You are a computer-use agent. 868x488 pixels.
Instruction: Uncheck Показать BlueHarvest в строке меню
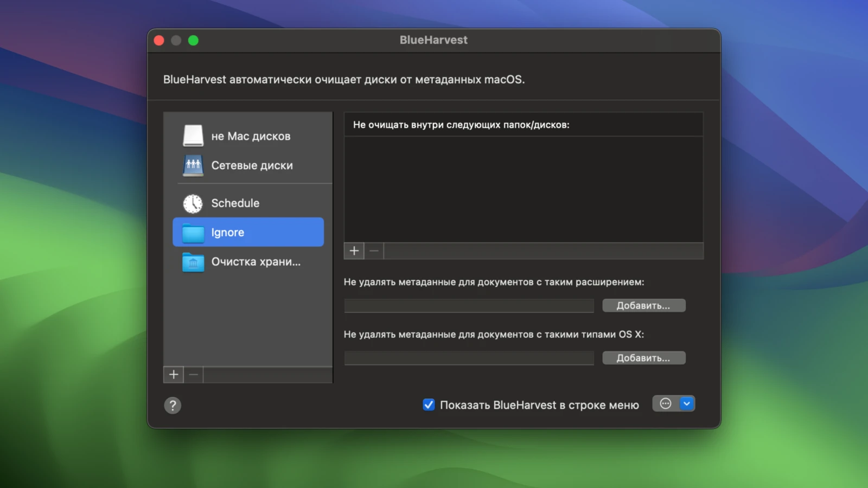coord(429,405)
